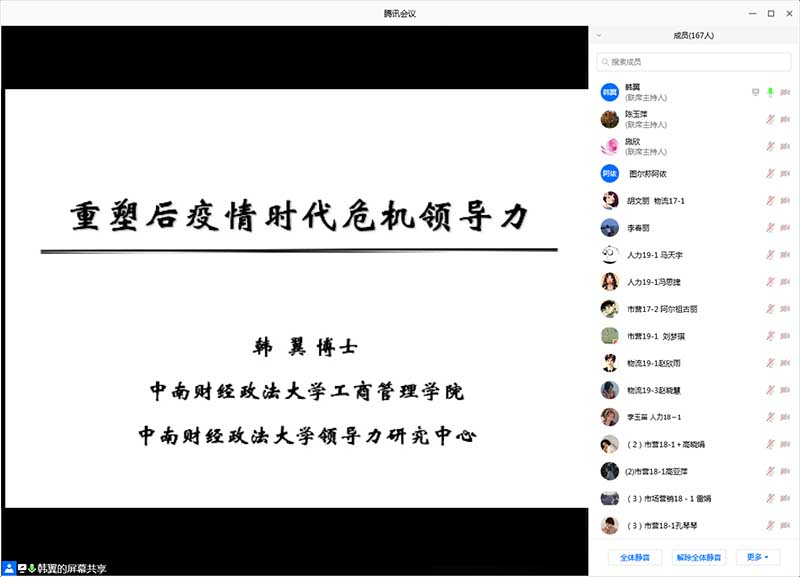800x577 pixels.
Task: Click 陈玉萍's profile avatar
Action: (609, 119)
